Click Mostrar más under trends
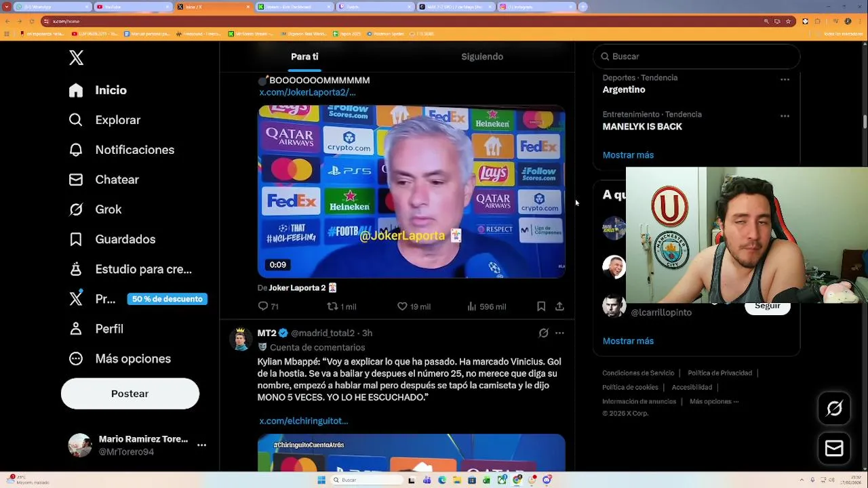Screen dimensions: 868x488 (628, 155)
